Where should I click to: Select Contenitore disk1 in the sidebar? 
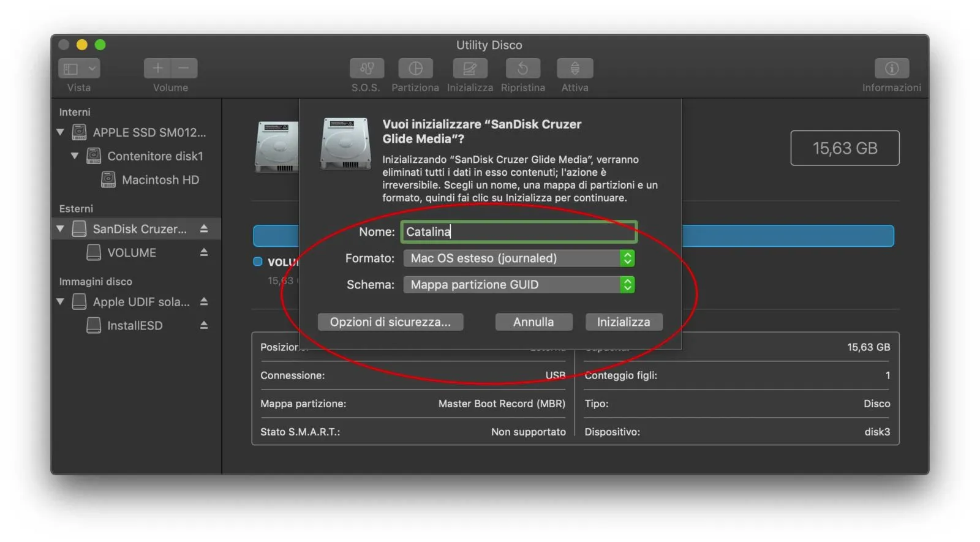[x=155, y=156]
